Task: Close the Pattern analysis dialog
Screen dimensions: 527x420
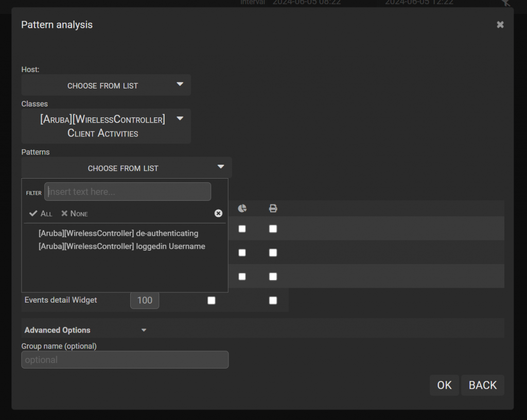Action: click(500, 25)
